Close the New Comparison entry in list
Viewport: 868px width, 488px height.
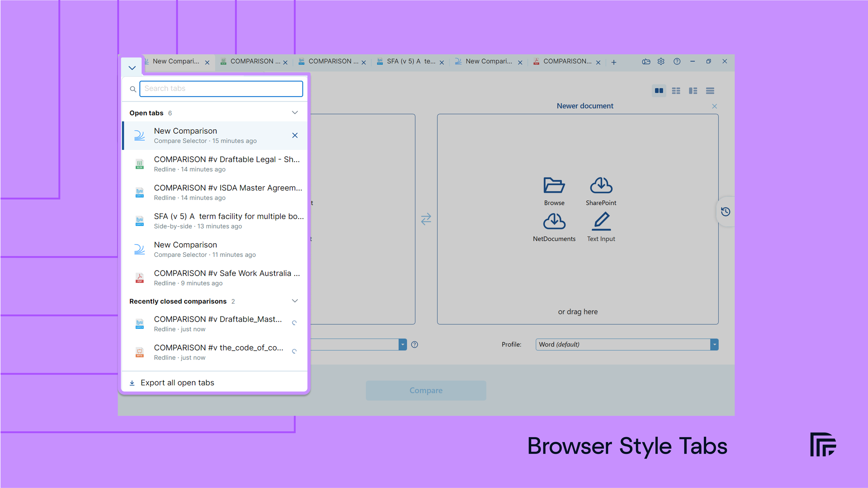(295, 135)
